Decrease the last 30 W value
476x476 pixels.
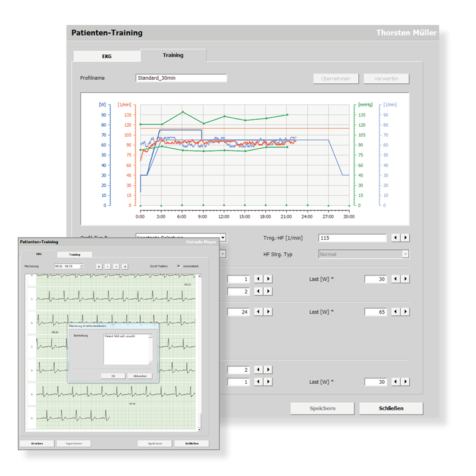tap(396, 382)
